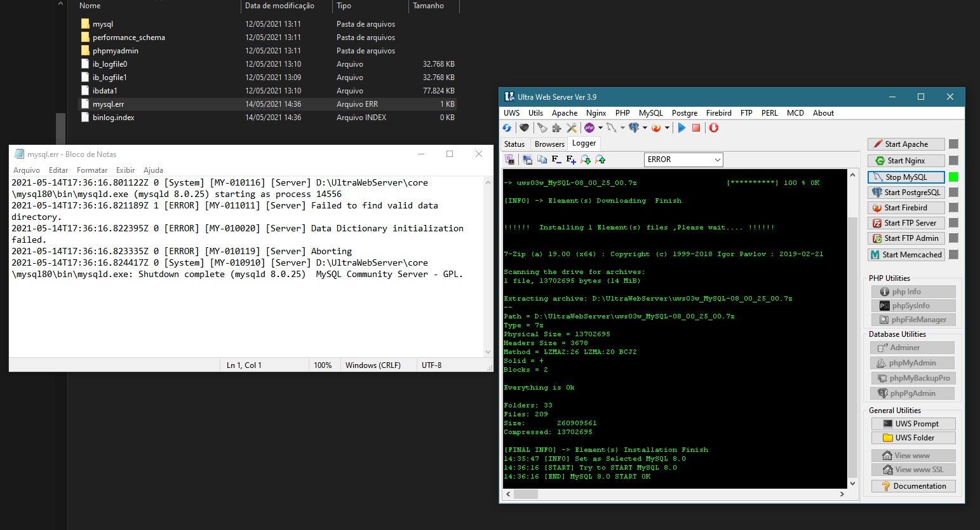Open the ERROR log level combo box
The width and height of the screenshot is (980, 530).
click(x=683, y=160)
